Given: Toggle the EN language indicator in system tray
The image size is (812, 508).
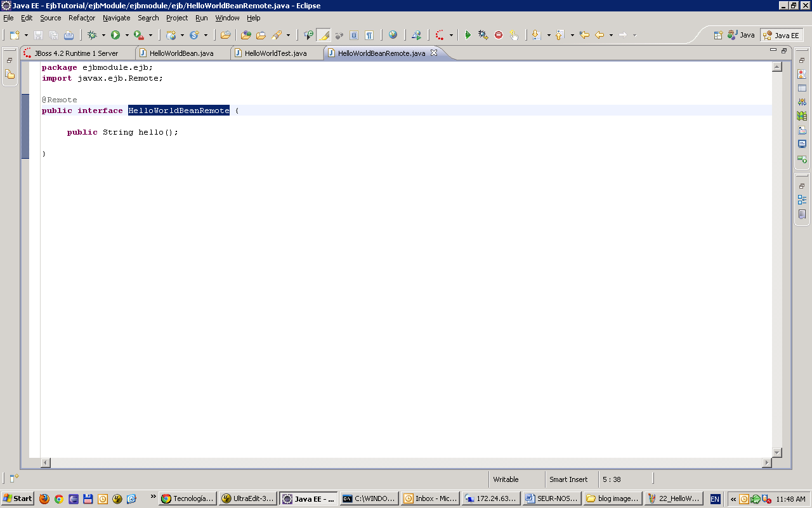Looking at the screenshot, I should [714, 498].
